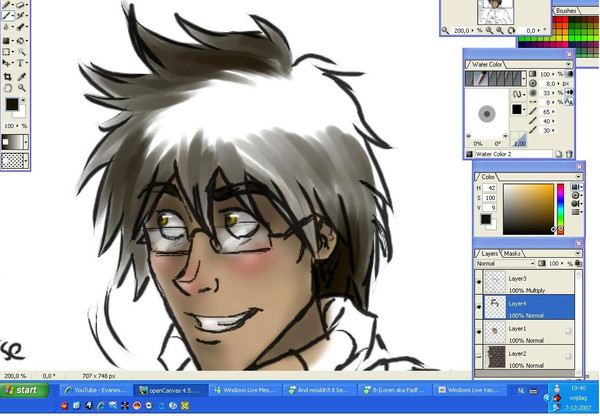Create a new brush preset page icon
The height and width of the screenshot is (416, 600).
pyautogui.click(x=559, y=154)
